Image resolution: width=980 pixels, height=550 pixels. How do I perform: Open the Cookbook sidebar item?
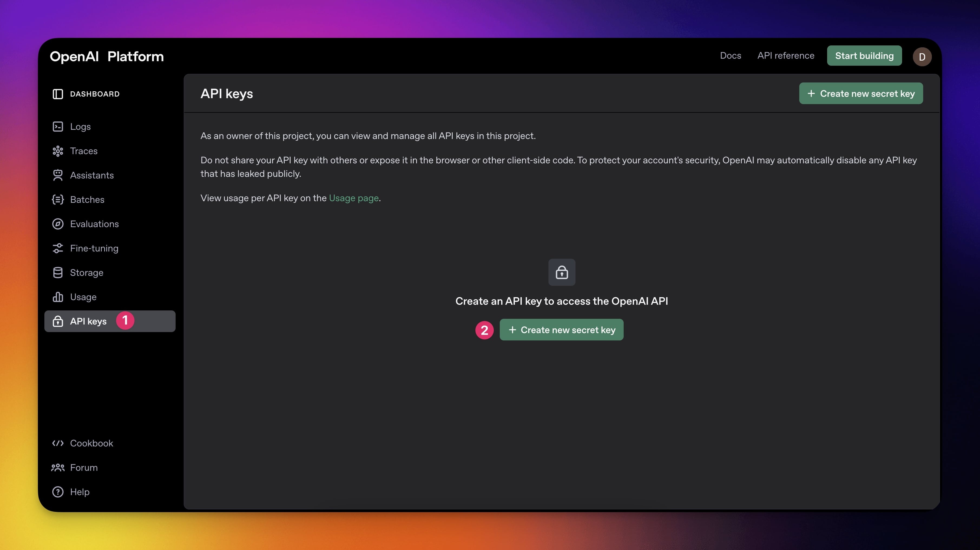coord(91,443)
